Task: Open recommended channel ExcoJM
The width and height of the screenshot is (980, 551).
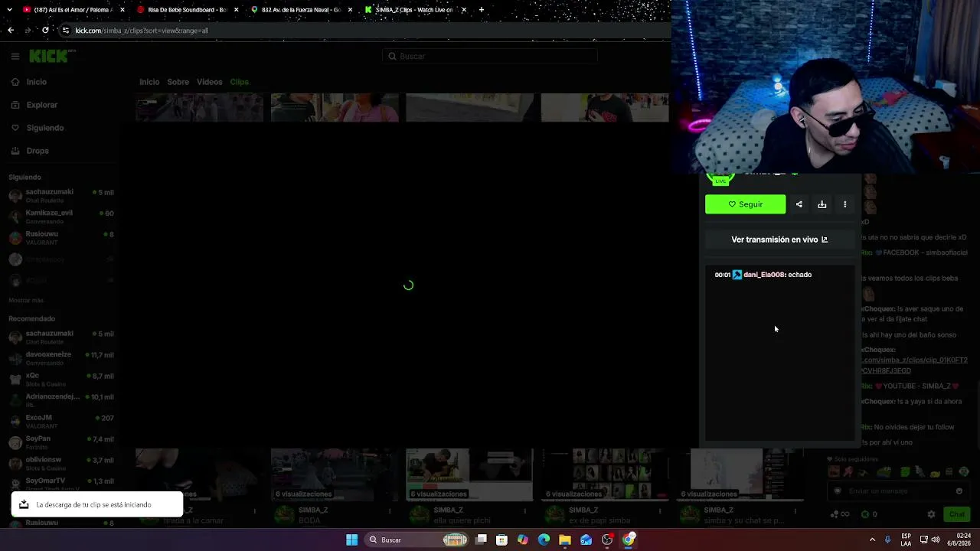Action: (61, 422)
